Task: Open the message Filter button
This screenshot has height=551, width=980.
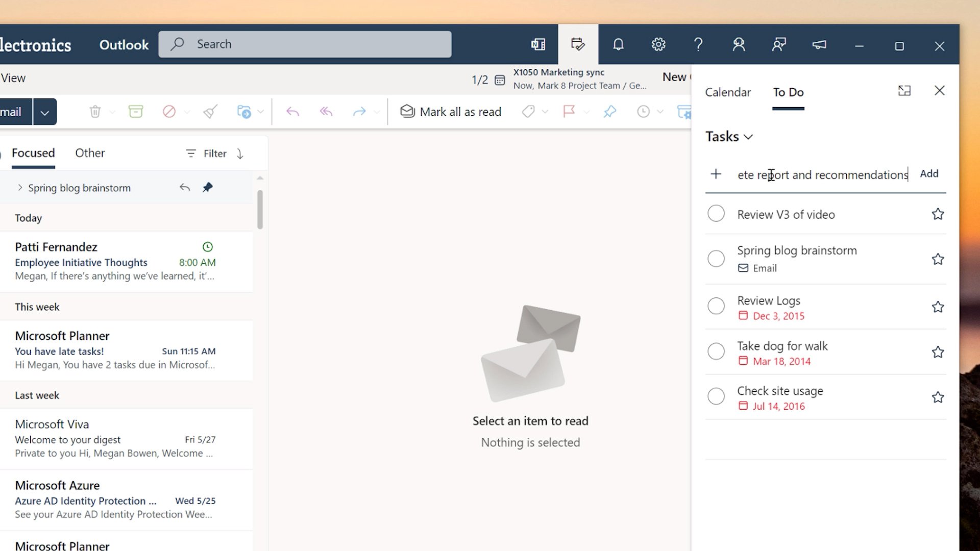Action: tap(206, 153)
